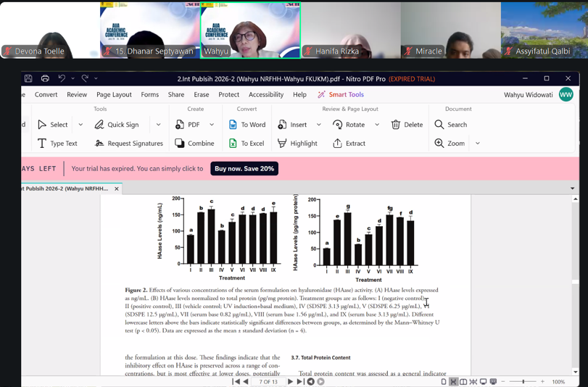The height and width of the screenshot is (387, 588).
Task: Click the Delete pages tool
Action: pos(407,125)
